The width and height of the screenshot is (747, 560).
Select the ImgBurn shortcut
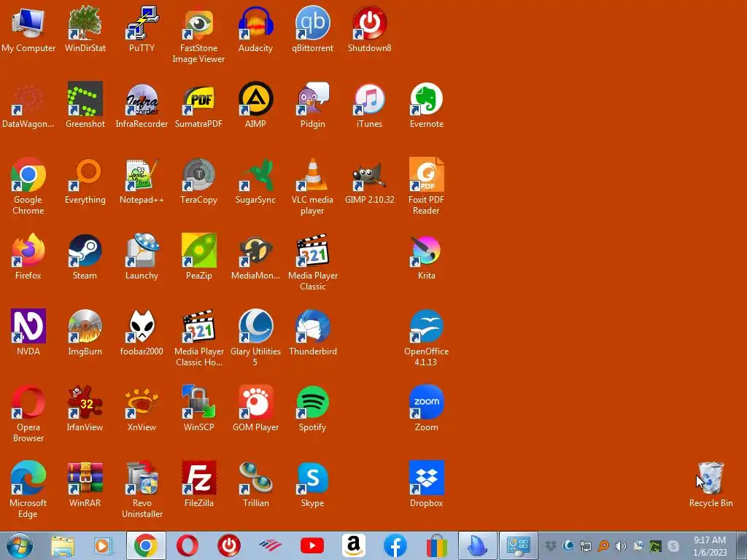point(85,326)
